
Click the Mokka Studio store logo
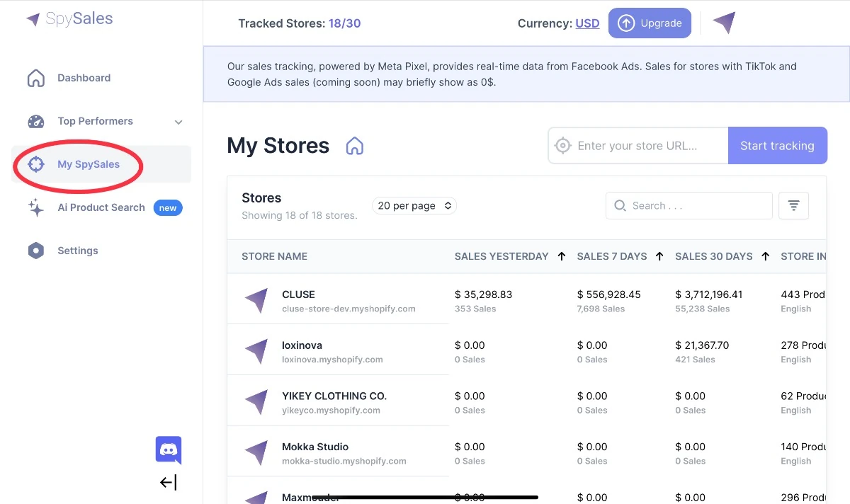point(256,453)
